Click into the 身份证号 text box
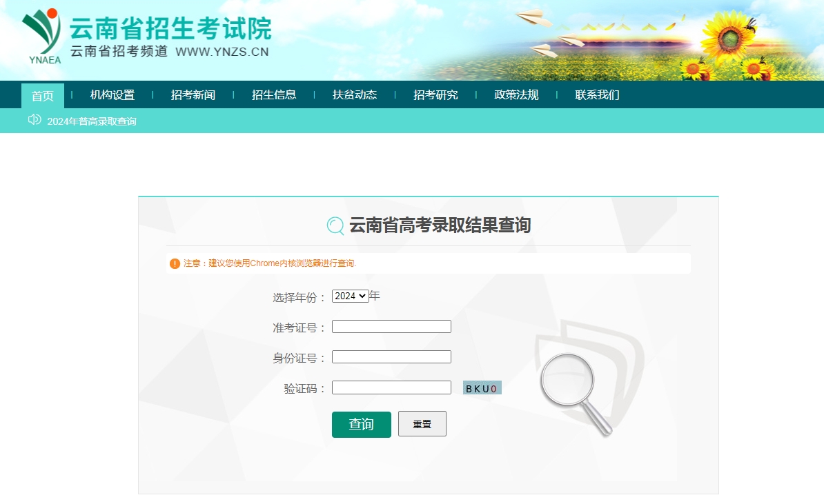Image resolution: width=824 pixels, height=504 pixels. point(391,357)
